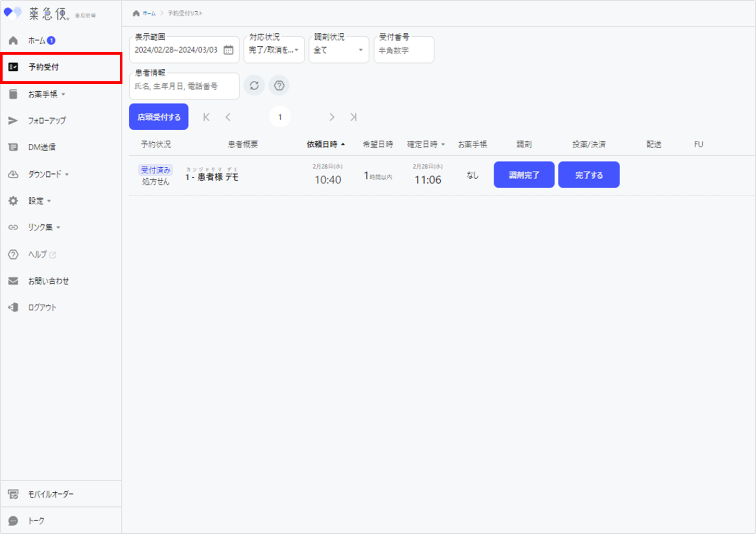Click previous page chevron icon
This screenshot has width=756, height=534.
[x=228, y=117]
